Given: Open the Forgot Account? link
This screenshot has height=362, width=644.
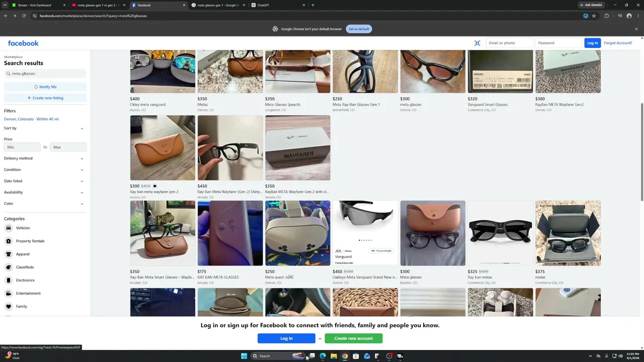Looking at the screenshot, I should pos(618,43).
